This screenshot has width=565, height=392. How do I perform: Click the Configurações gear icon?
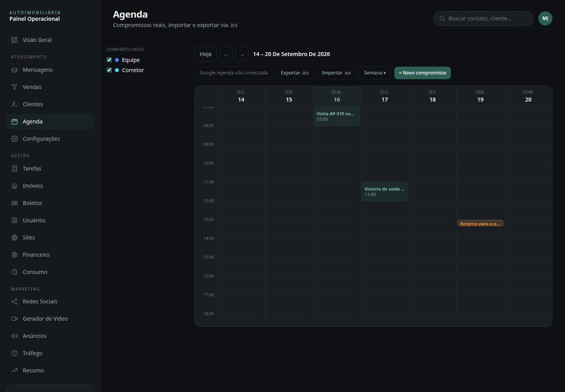click(15, 139)
